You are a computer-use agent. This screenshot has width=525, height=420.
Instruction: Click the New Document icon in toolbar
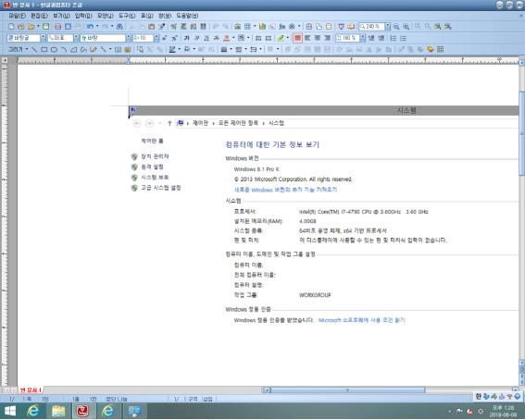tap(11, 27)
